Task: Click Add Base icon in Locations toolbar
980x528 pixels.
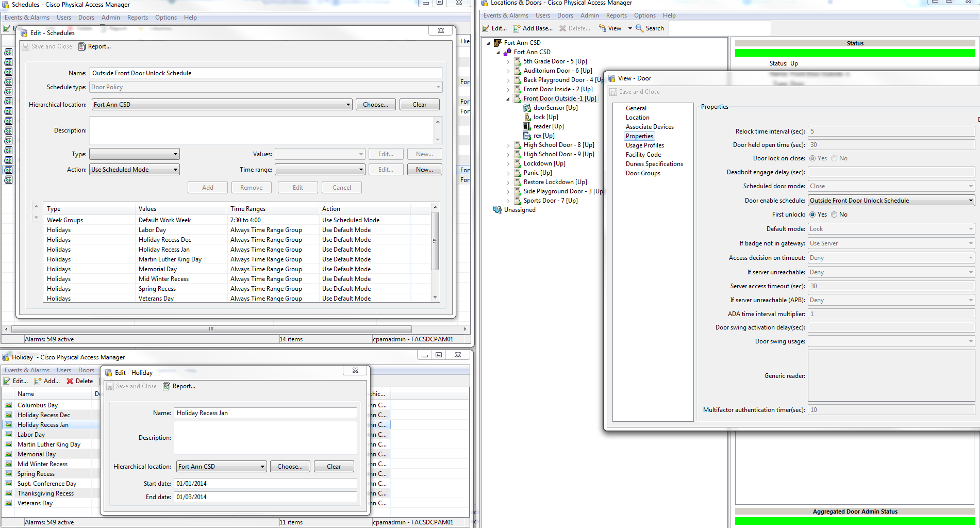Action: pos(517,28)
